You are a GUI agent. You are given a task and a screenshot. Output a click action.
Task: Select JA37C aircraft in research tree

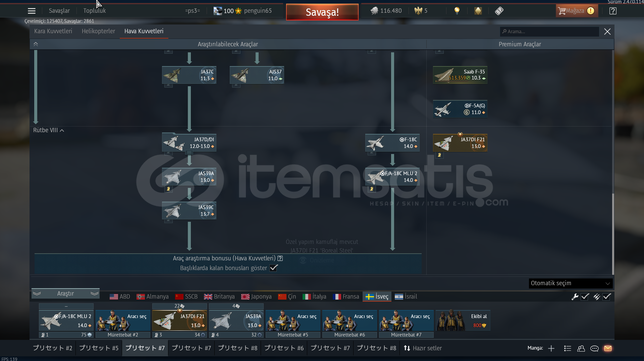click(189, 75)
